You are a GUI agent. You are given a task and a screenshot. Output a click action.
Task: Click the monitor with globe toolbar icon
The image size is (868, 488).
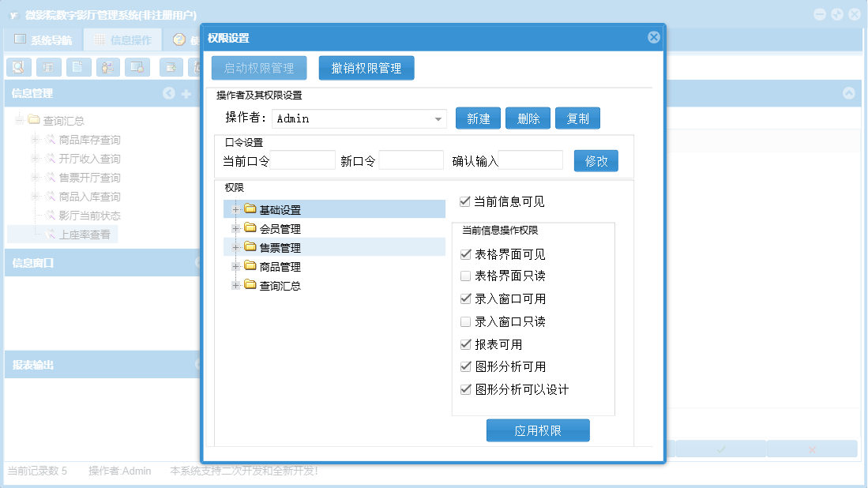[x=137, y=67]
